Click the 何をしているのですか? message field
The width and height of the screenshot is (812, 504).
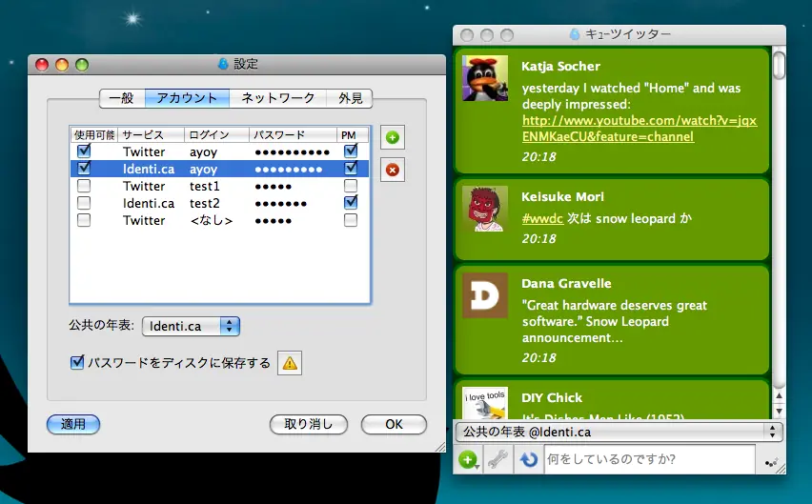click(x=649, y=459)
